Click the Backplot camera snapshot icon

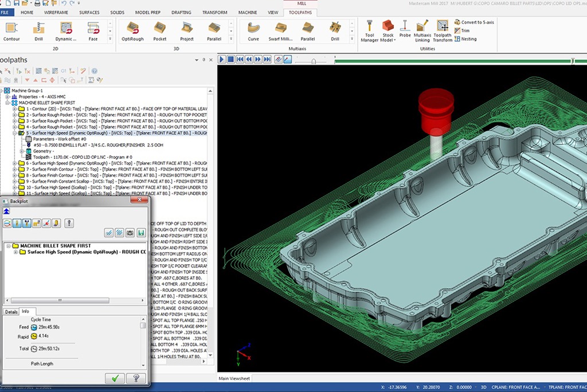(130, 233)
